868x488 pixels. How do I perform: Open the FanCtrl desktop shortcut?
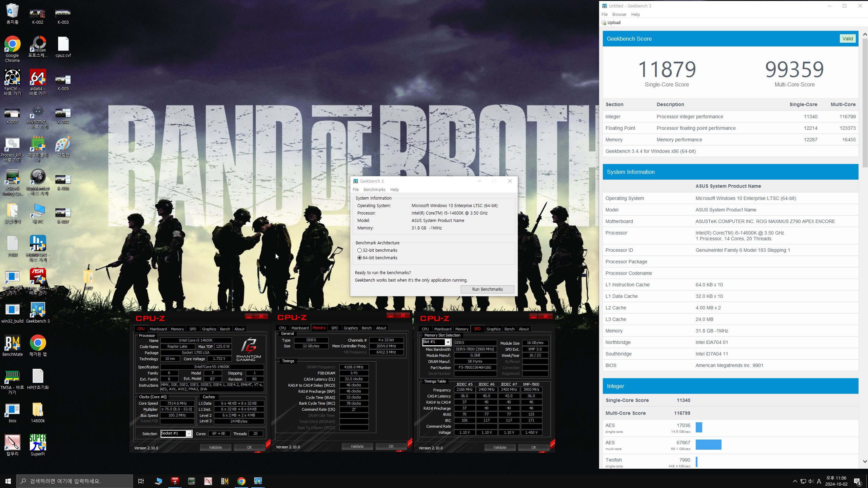click(x=12, y=82)
